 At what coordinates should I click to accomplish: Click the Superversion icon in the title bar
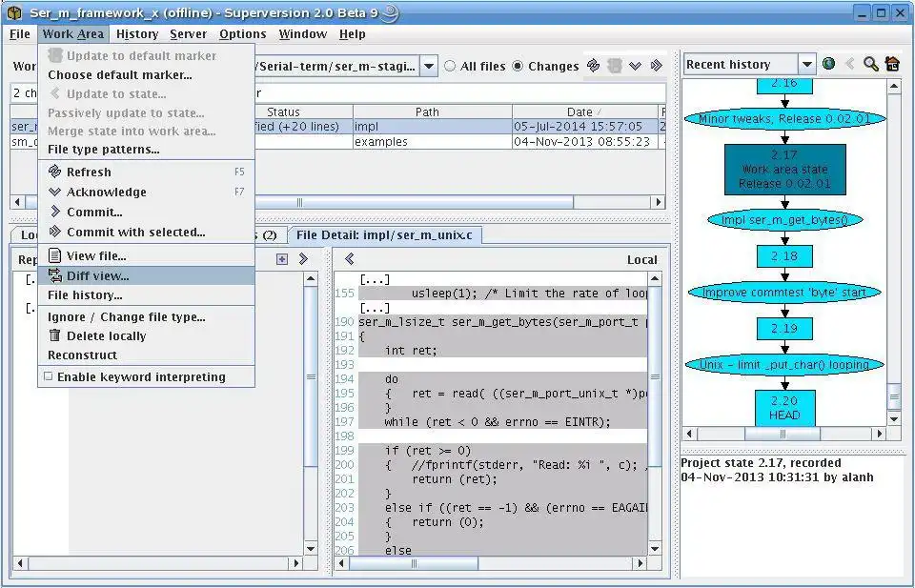click(x=14, y=12)
